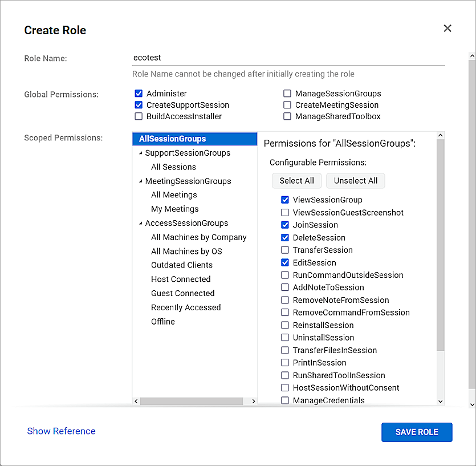This screenshot has width=476, height=466.
Task: Close the Create Role dialog
Action: click(x=447, y=28)
